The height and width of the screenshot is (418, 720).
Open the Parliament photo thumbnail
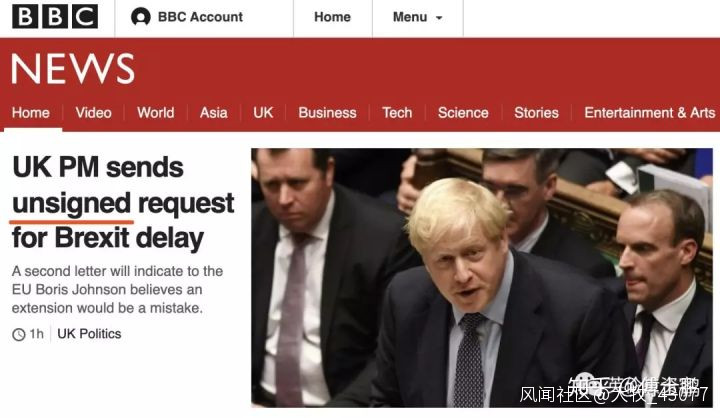[482, 277]
